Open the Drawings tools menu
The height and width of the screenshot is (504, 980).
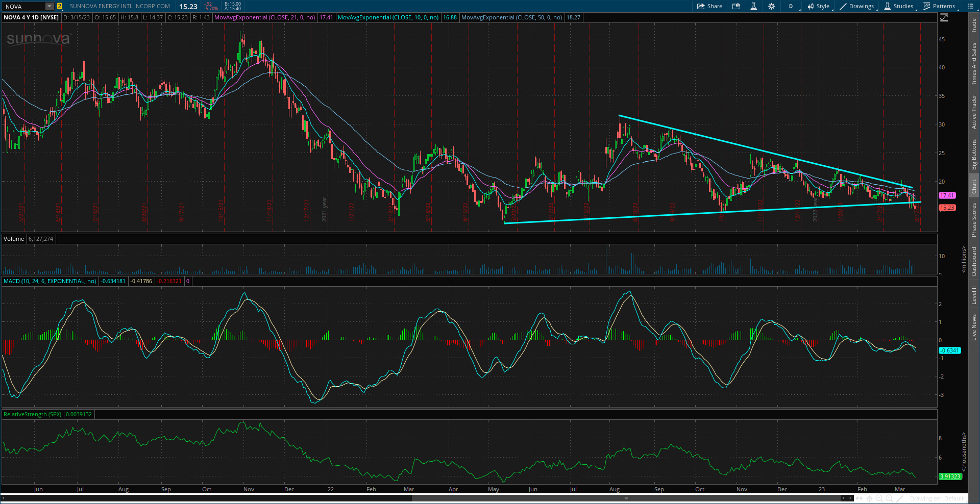[x=856, y=6]
